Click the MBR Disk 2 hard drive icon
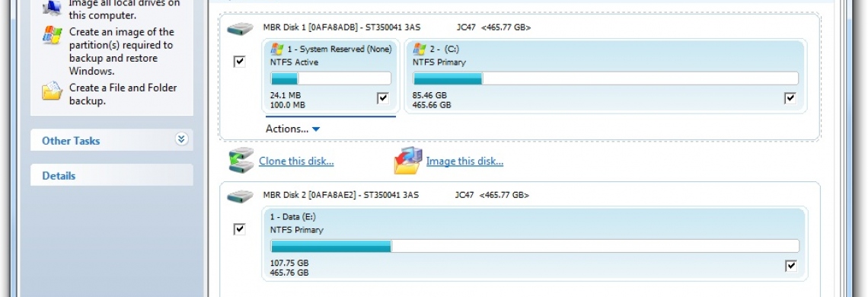Screen dimensions: 868x297 [x=240, y=196]
